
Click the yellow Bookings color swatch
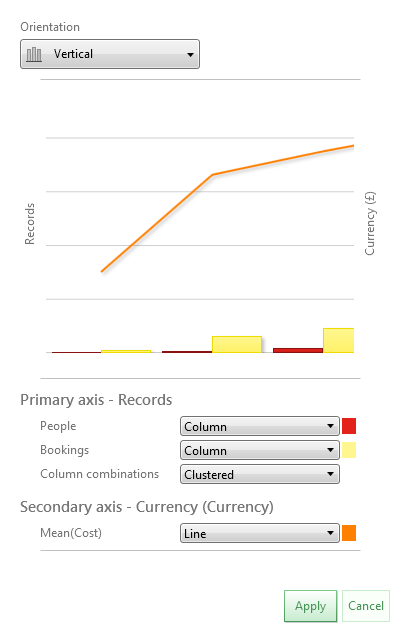tap(349, 450)
